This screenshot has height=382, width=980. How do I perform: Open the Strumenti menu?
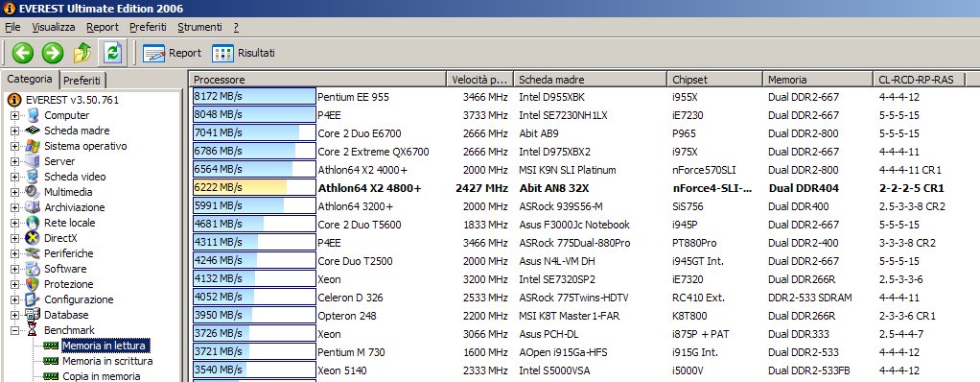199,27
